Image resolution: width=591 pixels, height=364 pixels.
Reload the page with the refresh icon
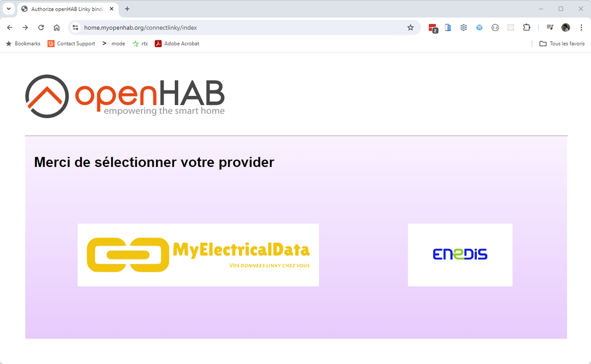41,28
